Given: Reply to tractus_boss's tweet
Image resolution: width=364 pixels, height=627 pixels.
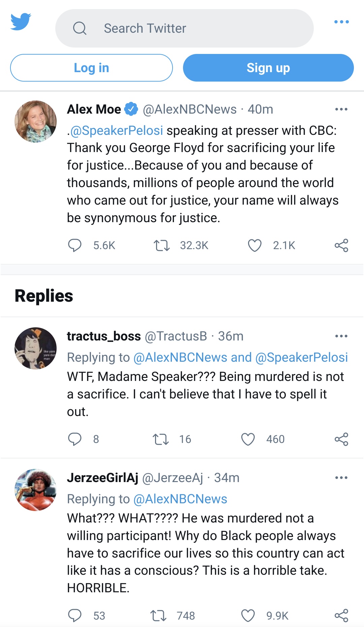Looking at the screenshot, I should click(x=75, y=439).
